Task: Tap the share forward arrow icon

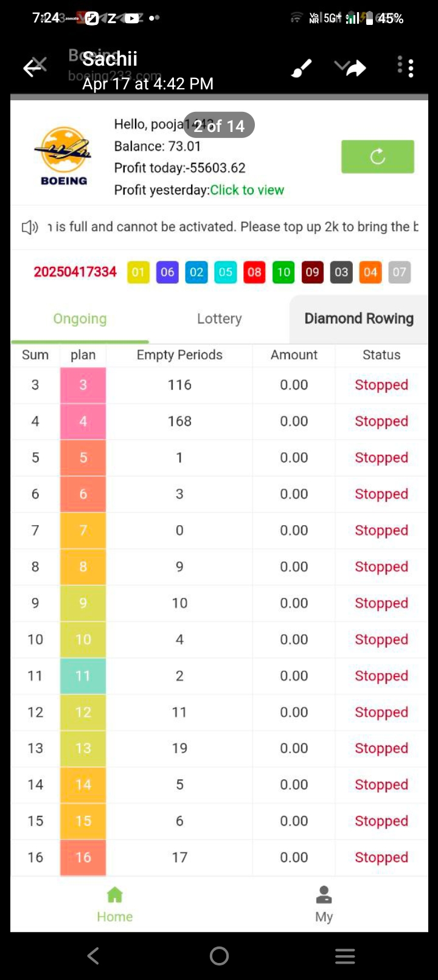Action: click(x=356, y=68)
